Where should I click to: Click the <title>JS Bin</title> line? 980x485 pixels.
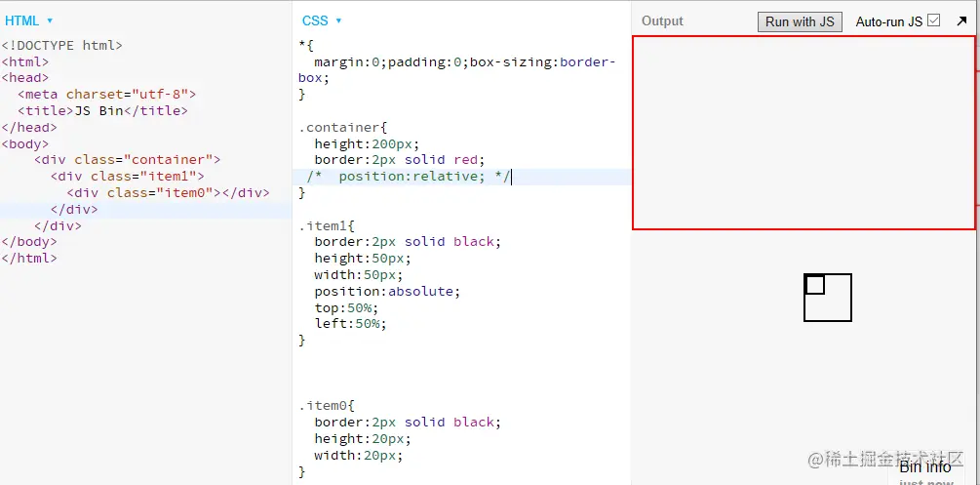coord(102,111)
